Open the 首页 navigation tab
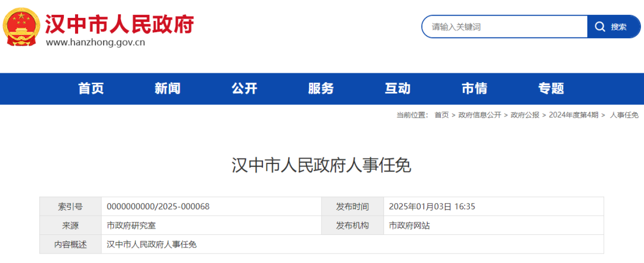Viewport: 644px width, 263px height. (91, 88)
